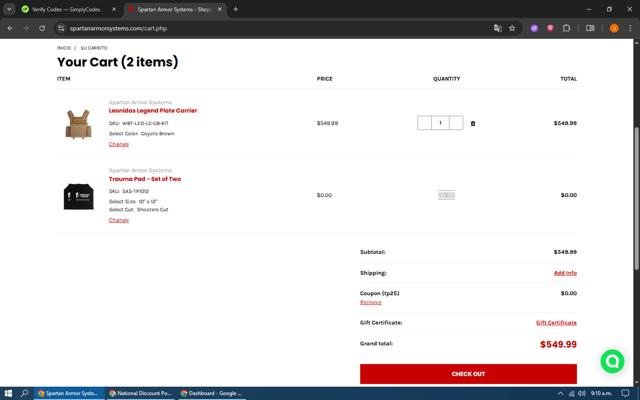This screenshot has height=400, width=640.
Task: Open Windows taskbar search
Action: 24,393
